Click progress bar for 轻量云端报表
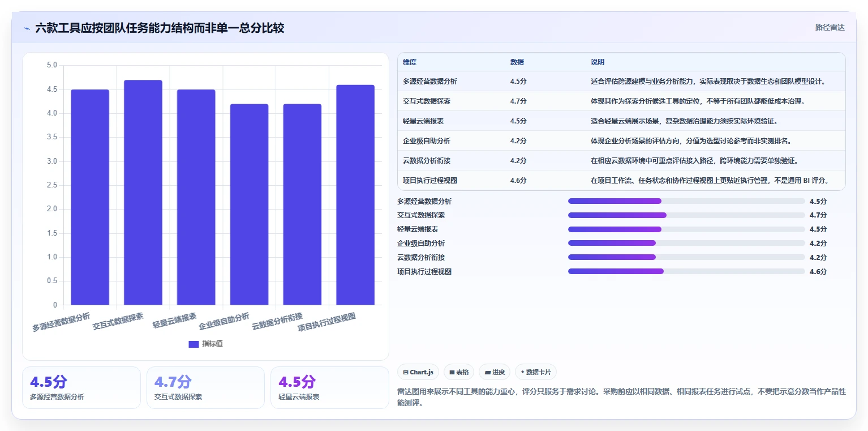Viewport: 868px width, 431px height. (x=686, y=229)
